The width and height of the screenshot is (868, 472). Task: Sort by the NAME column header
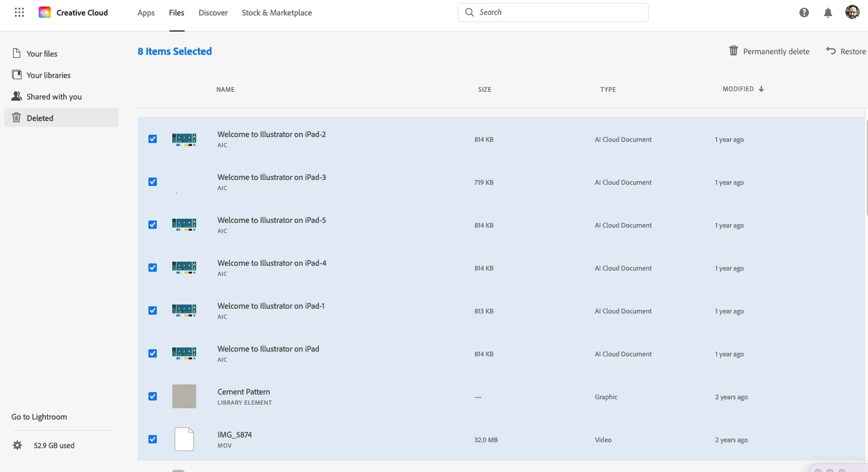[225, 89]
